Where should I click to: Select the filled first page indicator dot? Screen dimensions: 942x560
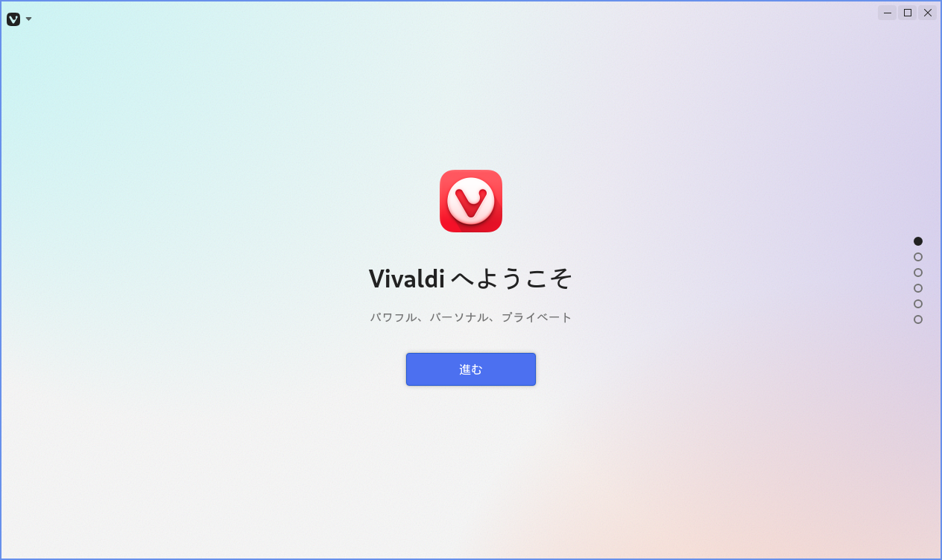(x=918, y=241)
